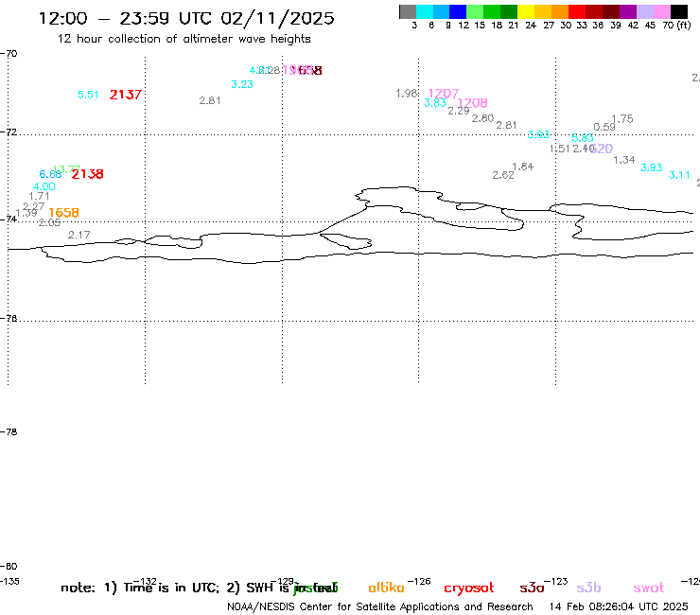Click the timestamp '14 Feb 08:26:04 UTC 2025'
Screen dimensions: 700x615
click(x=619, y=607)
